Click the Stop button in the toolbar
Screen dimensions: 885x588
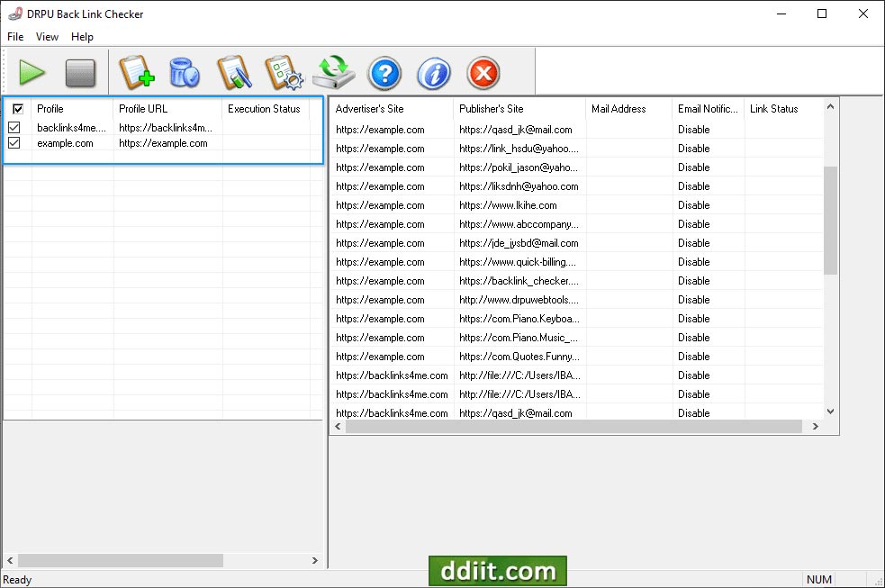click(81, 73)
